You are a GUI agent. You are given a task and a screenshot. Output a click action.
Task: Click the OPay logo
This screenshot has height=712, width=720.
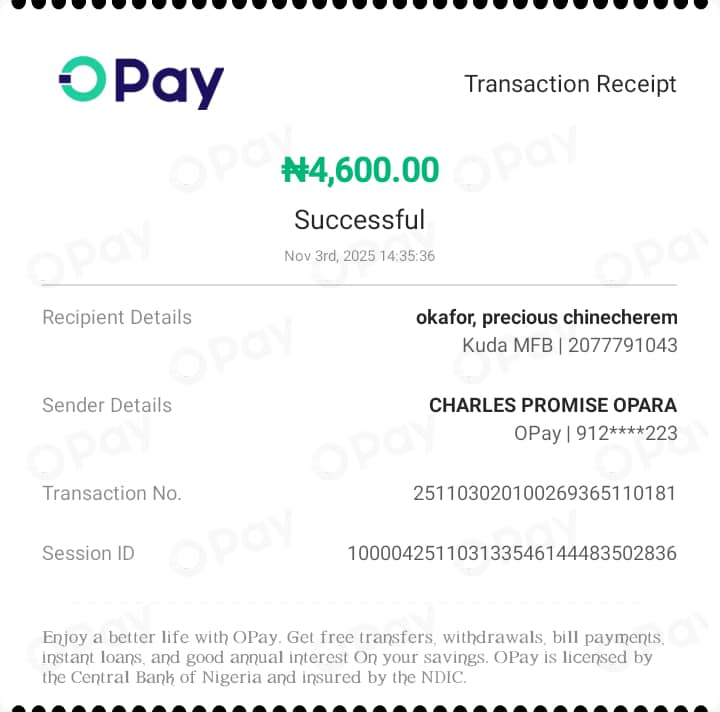[141, 83]
